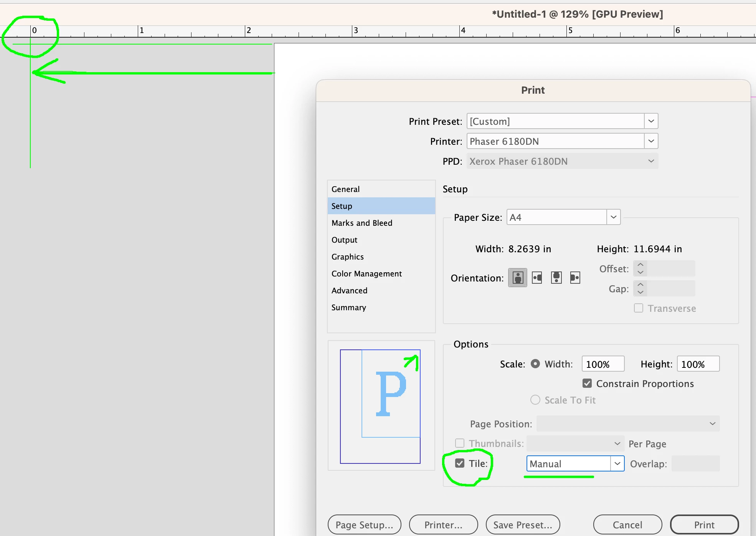Screen dimensions: 756x536
Task: Select landscape left orientation icon
Action: (x=537, y=278)
